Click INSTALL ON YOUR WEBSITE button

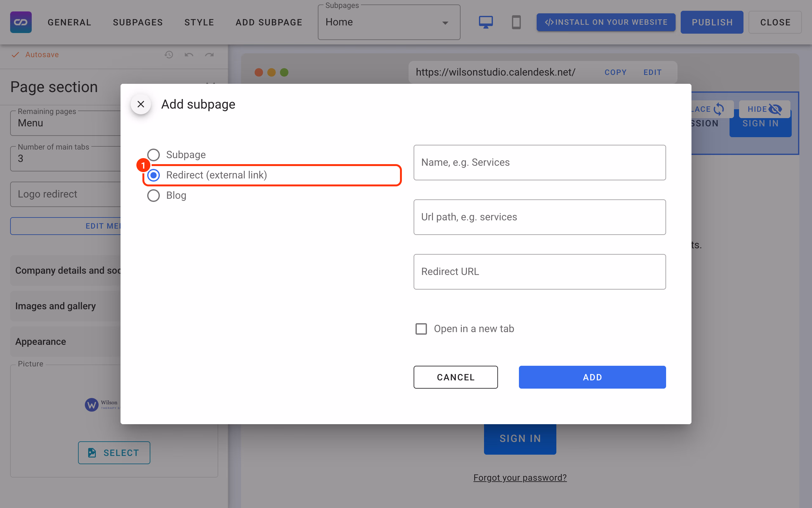pos(606,22)
